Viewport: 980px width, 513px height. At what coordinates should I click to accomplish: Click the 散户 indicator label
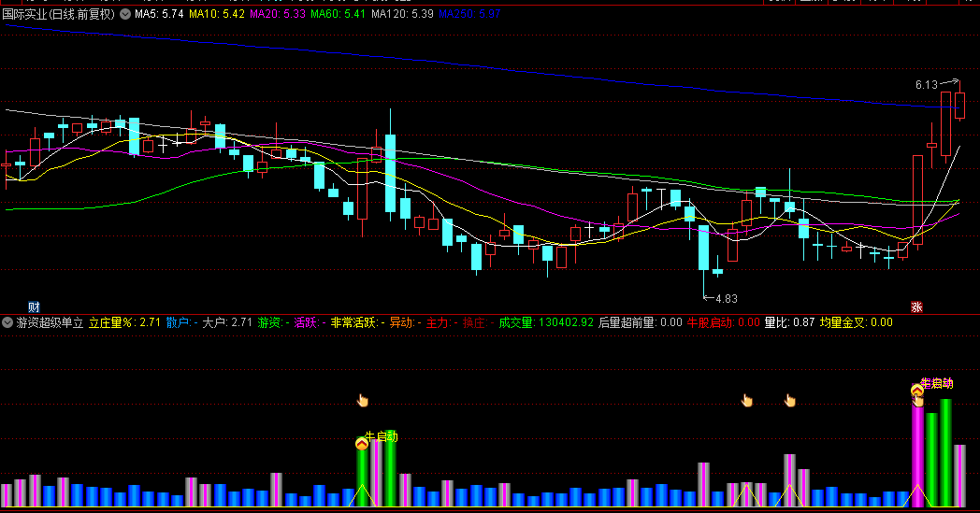tap(181, 322)
